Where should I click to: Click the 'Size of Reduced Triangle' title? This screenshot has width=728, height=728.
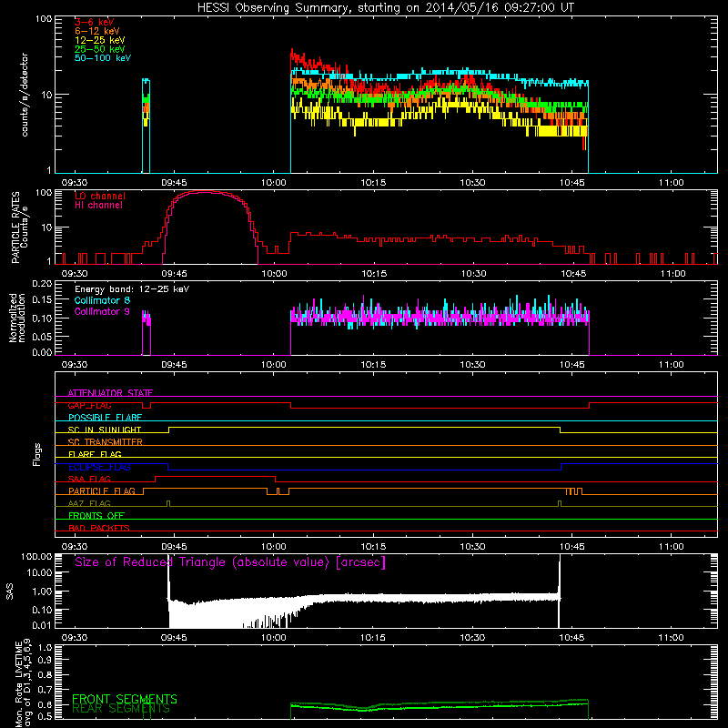(230, 562)
